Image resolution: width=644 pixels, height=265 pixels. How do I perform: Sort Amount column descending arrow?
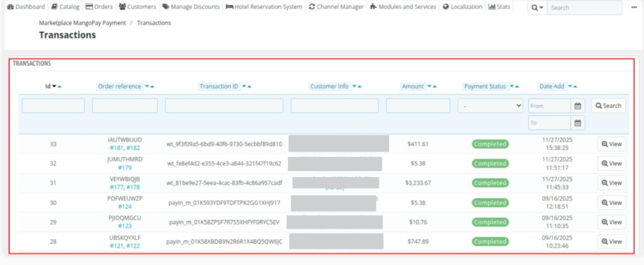[430, 87]
